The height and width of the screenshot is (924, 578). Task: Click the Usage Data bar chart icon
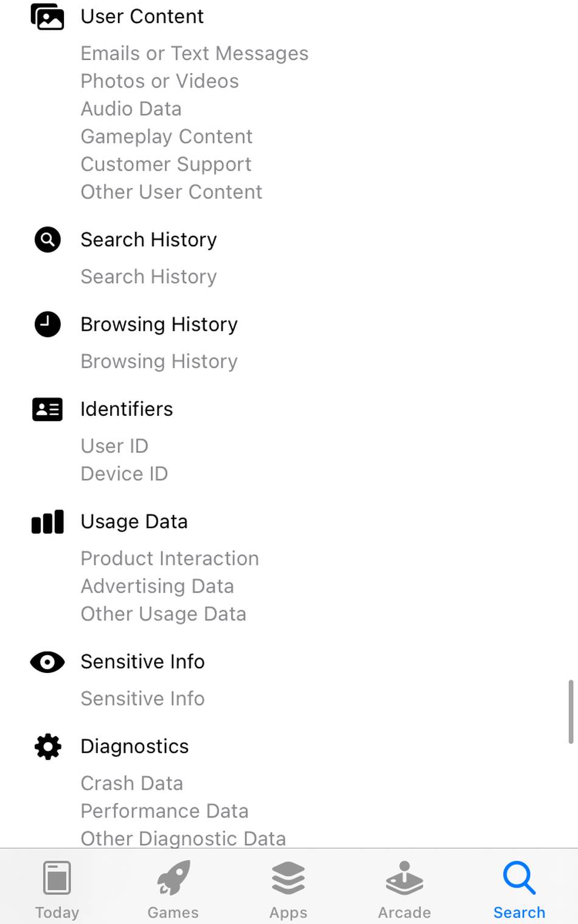tap(47, 522)
